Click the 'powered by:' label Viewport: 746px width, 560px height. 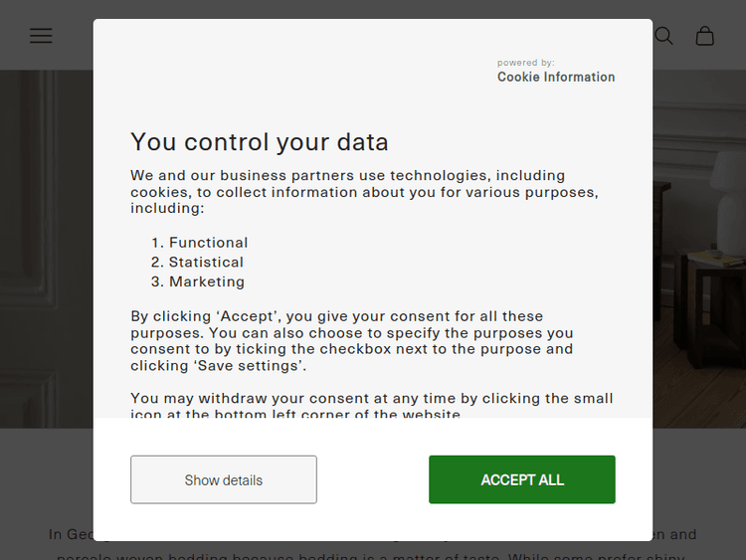526,63
